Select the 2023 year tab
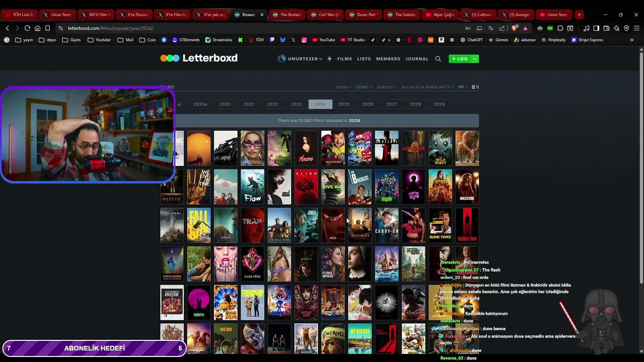 [x=296, y=104]
